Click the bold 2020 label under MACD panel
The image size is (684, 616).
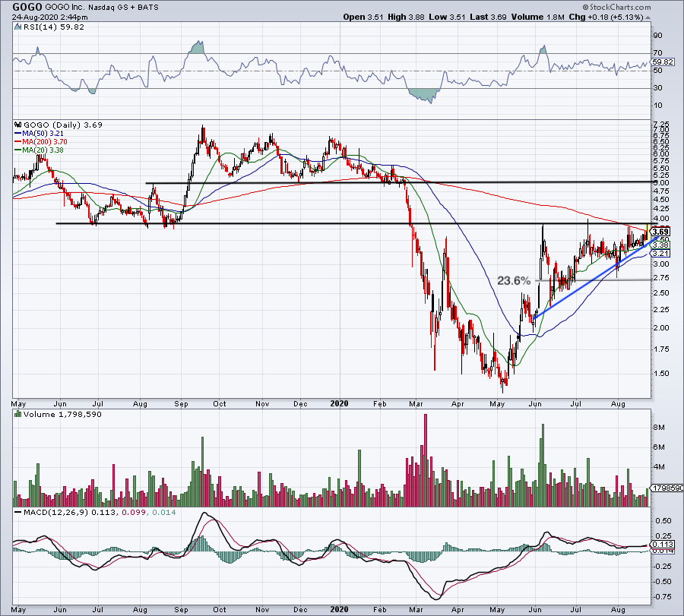tap(340, 609)
